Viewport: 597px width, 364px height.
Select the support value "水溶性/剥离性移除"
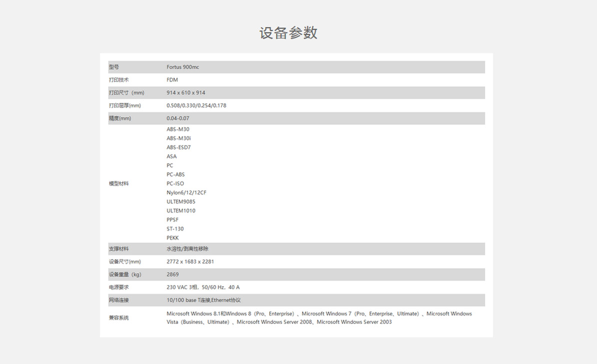[187, 249]
